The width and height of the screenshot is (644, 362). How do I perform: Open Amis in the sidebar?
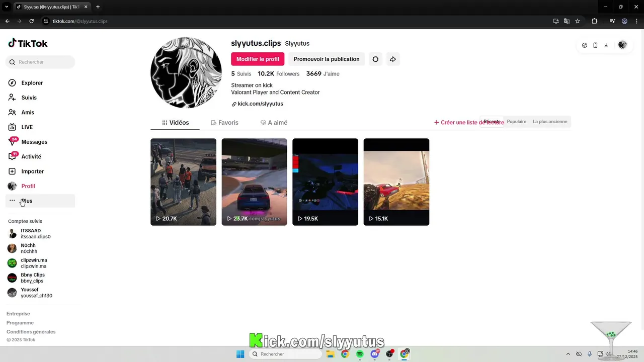tap(28, 112)
